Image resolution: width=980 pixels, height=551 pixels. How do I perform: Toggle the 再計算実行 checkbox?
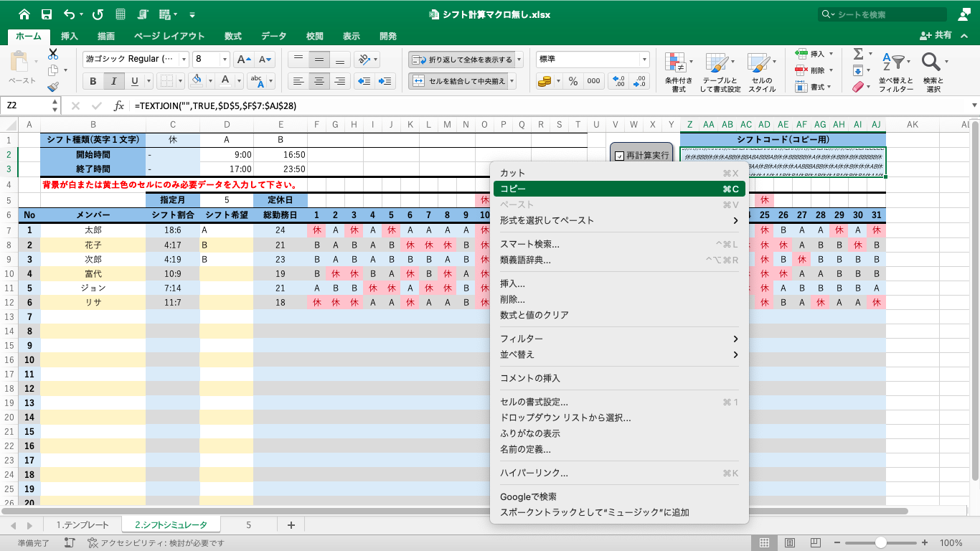[x=619, y=156]
